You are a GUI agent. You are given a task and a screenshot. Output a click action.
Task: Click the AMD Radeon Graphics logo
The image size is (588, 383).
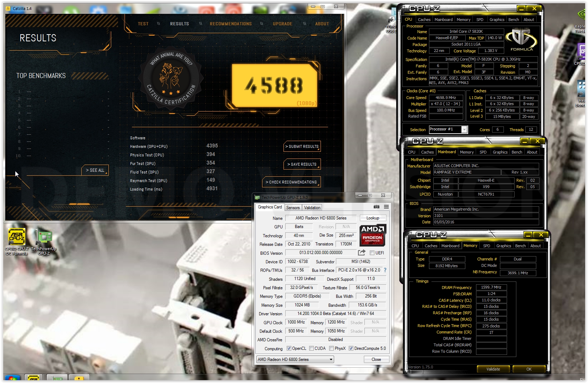click(373, 235)
